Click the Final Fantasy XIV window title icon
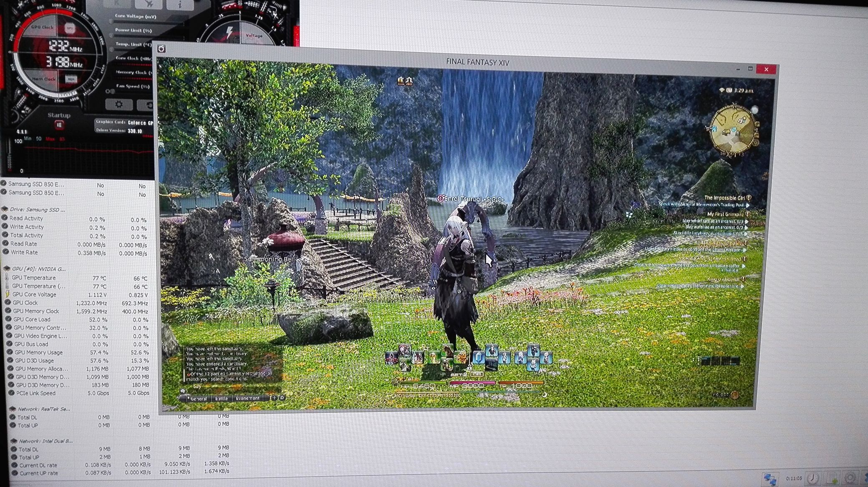Image resolution: width=868 pixels, height=487 pixels. point(161,49)
